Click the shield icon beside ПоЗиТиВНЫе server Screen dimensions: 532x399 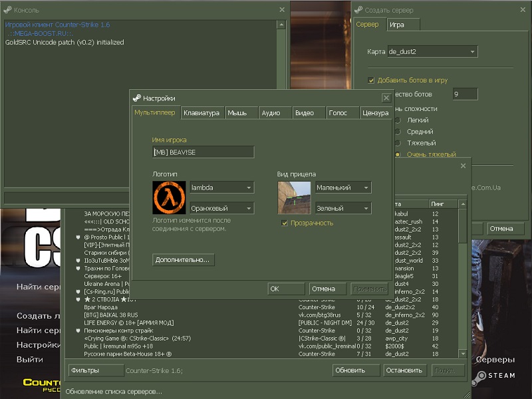point(78,261)
